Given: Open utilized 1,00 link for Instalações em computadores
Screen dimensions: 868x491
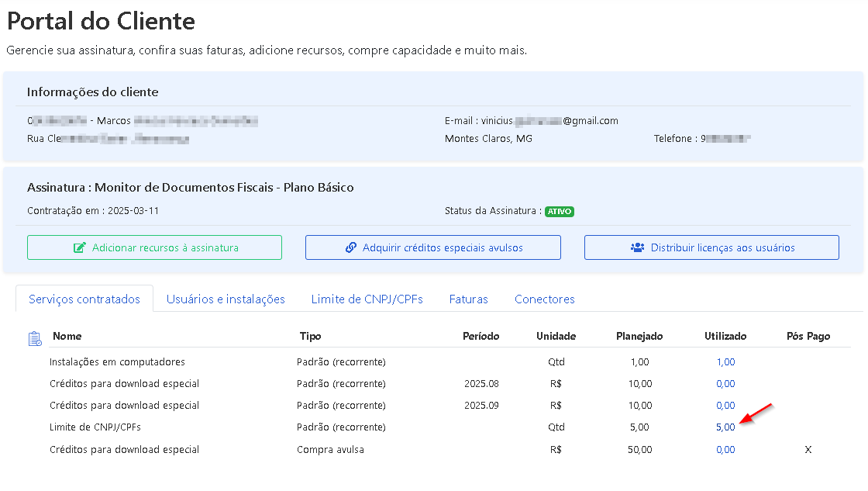Looking at the screenshot, I should pos(725,362).
